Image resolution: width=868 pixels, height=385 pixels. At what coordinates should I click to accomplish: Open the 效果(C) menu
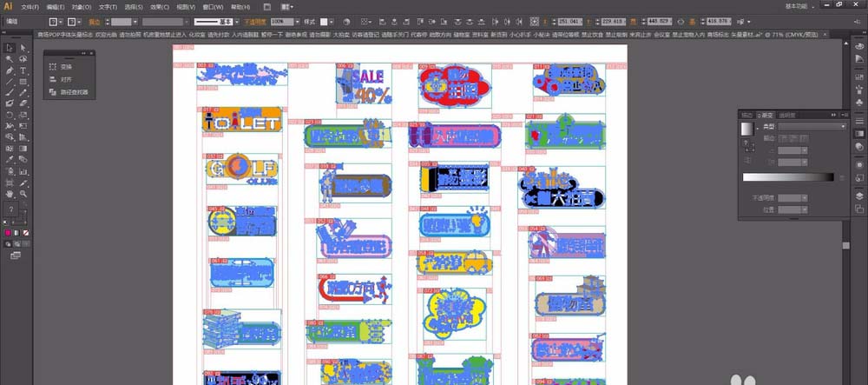coord(160,7)
